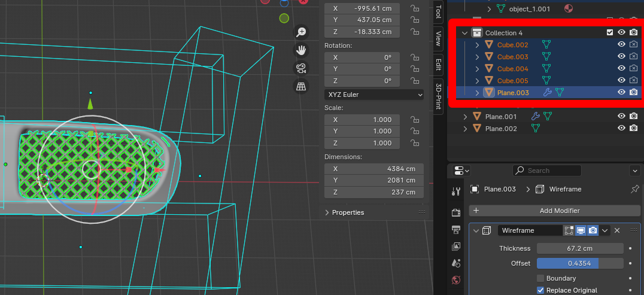Image resolution: width=644 pixels, height=295 pixels.
Task: Uncheck Replace Original checkbox
Action: (x=540, y=290)
